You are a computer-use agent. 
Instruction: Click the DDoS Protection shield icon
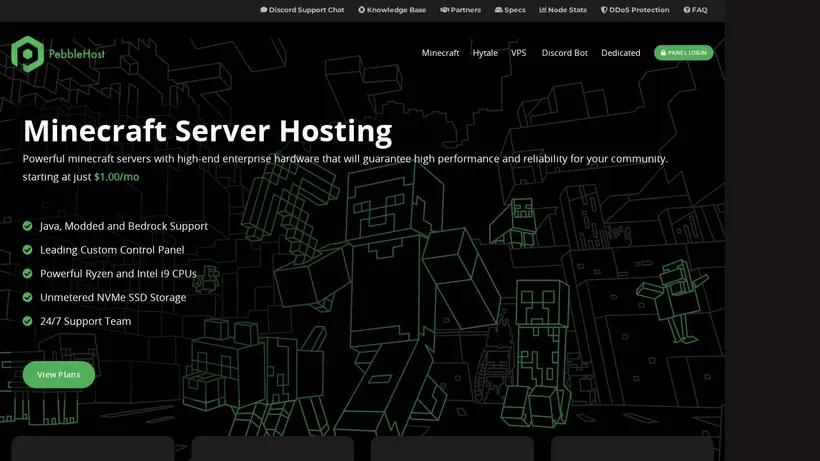coord(604,10)
